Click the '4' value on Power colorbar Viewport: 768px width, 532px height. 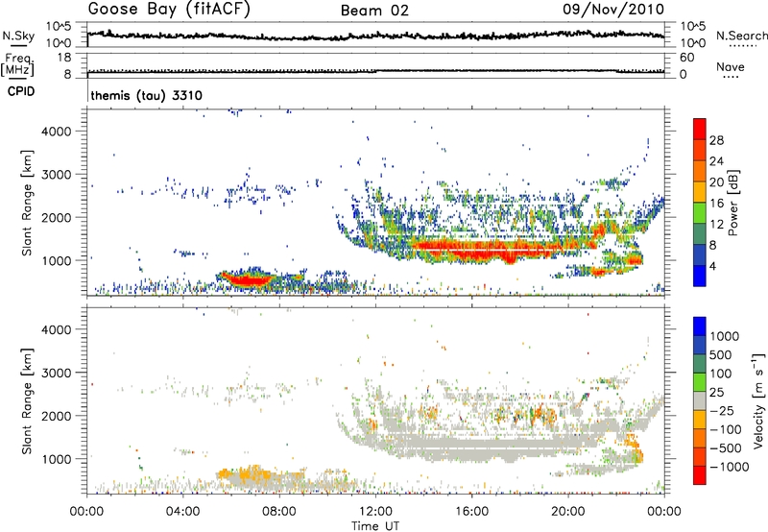coord(712,266)
